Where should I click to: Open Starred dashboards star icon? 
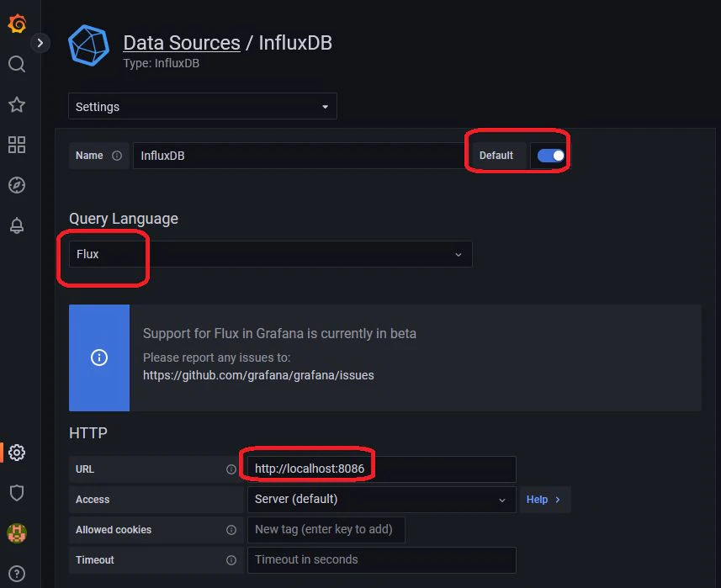pos(17,104)
